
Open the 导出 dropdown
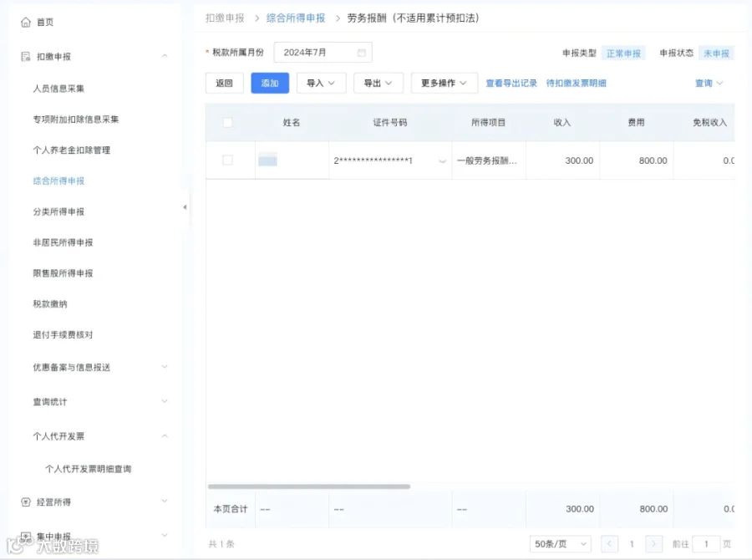point(379,83)
